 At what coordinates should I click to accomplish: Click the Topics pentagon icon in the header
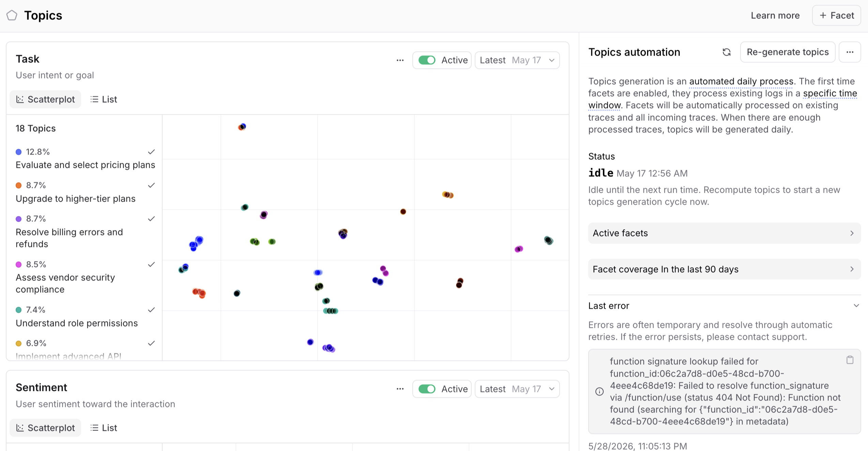[12, 15]
